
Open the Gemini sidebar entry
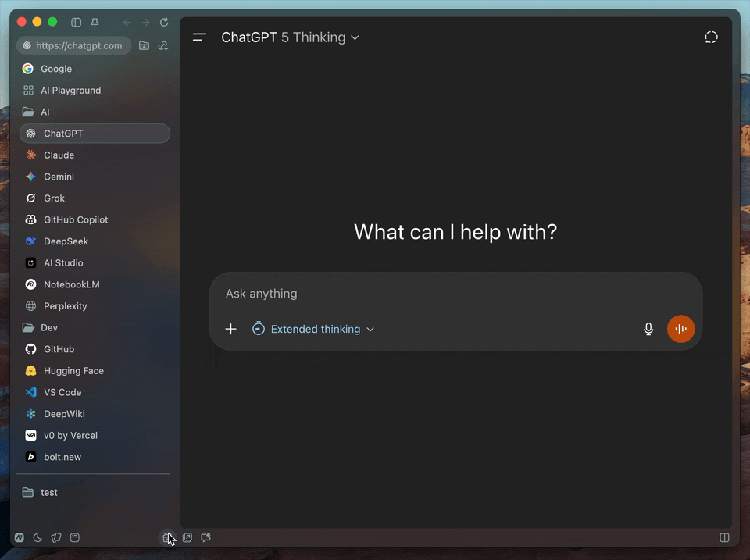(95, 177)
